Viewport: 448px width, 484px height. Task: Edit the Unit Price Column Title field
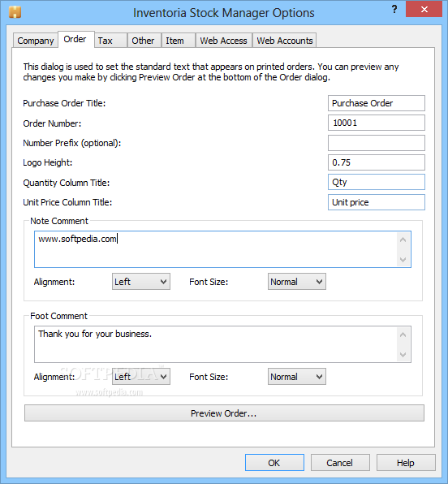coord(377,202)
